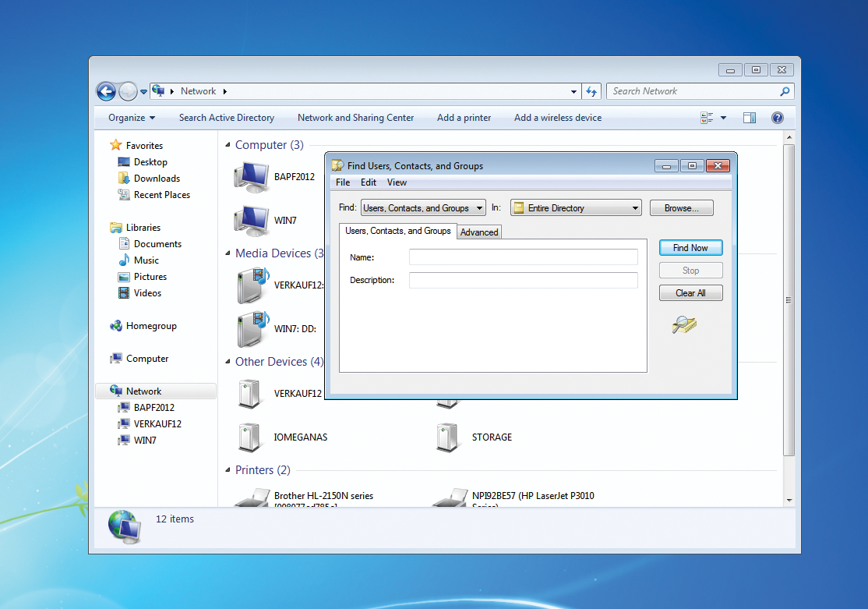868x609 pixels.
Task: Click the search magnifier in Search Network
Action: (x=785, y=91)
